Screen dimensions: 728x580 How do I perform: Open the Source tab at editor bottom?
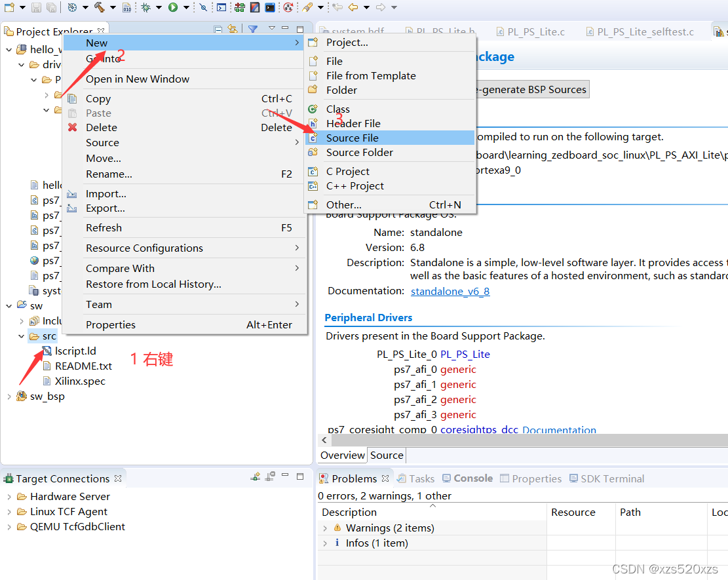387,455
